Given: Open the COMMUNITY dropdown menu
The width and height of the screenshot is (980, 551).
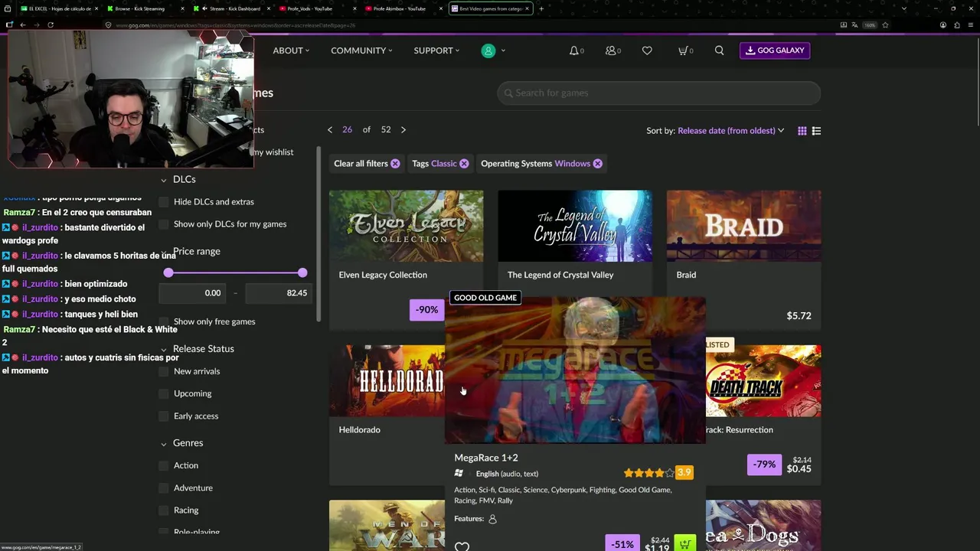Looking at the screenshot, I should pos(361,51).
